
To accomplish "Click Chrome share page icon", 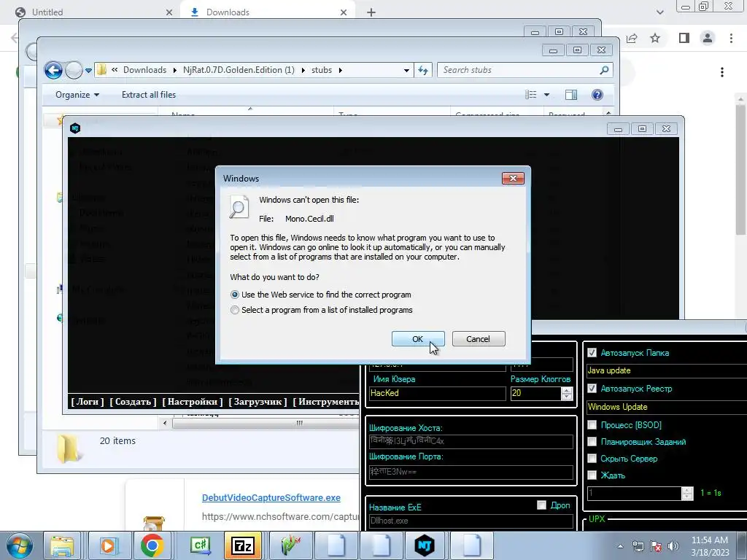I will tap(632, 38).
